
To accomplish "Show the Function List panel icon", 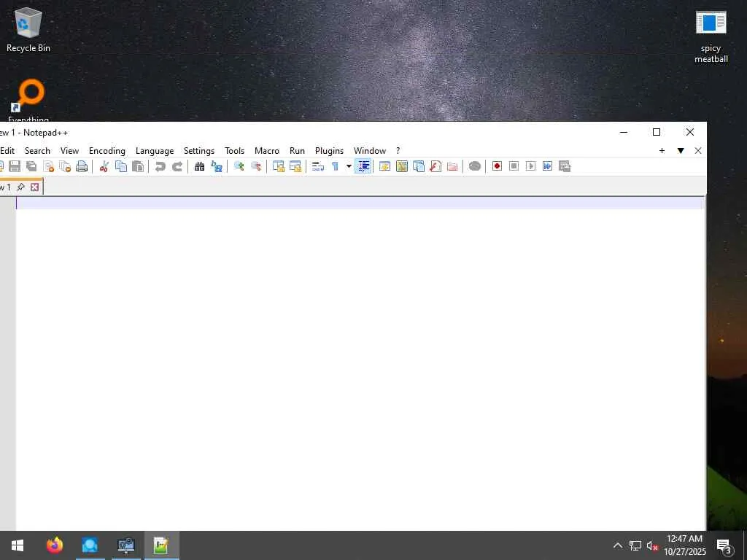I will click(x=435, y=166).
